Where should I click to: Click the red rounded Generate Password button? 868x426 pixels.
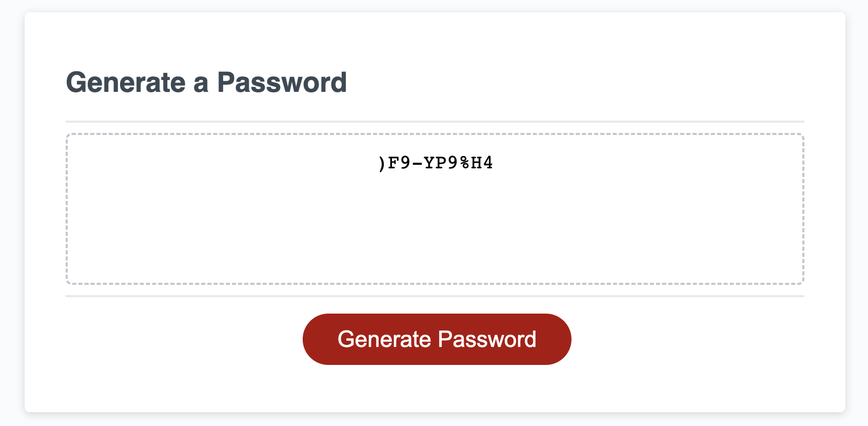pos(437,339)
